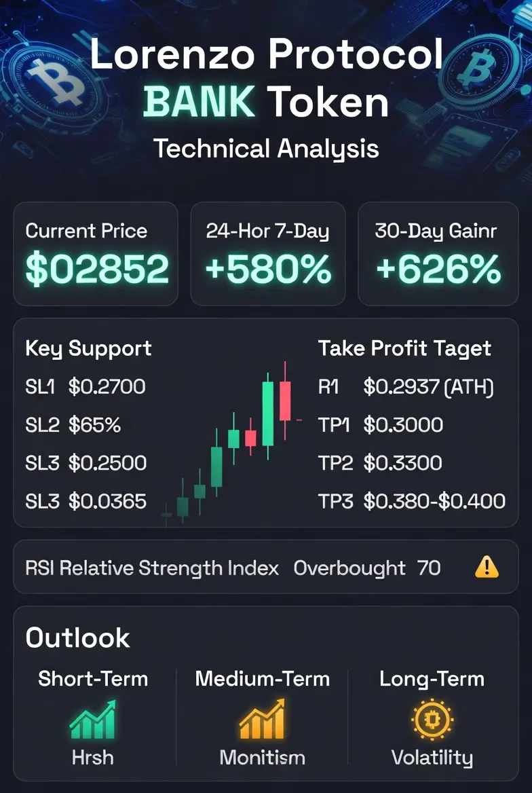This screenshot has width=532, height=793.
Task: Open the 24-Hor 7-Day +580% card
Action: 267,254
